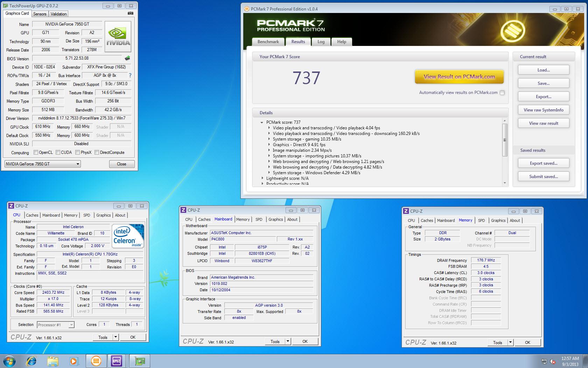Click Submit saved... button

pos(544,176)
